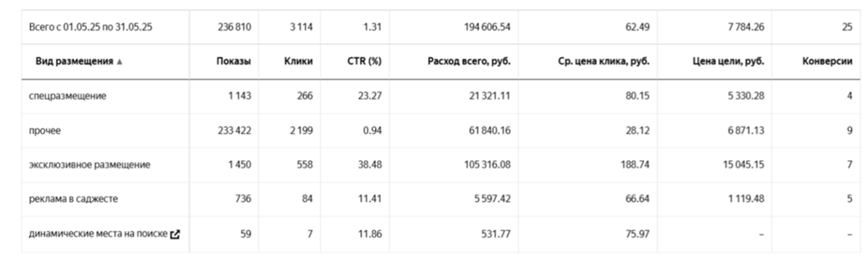Click sort arrow next to Вид размещения
Screen dimensions: 868x262
[x=119, y=61]
